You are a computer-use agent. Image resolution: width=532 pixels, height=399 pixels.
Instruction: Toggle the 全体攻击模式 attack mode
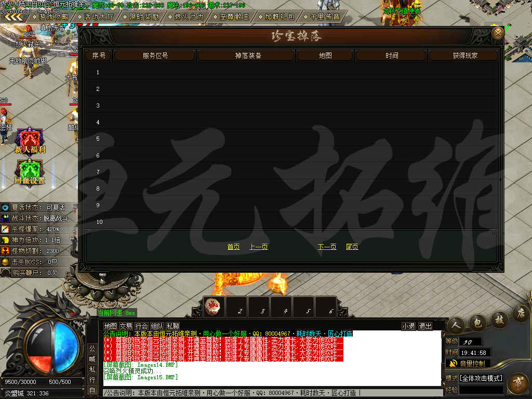click(x=481, y=378)
